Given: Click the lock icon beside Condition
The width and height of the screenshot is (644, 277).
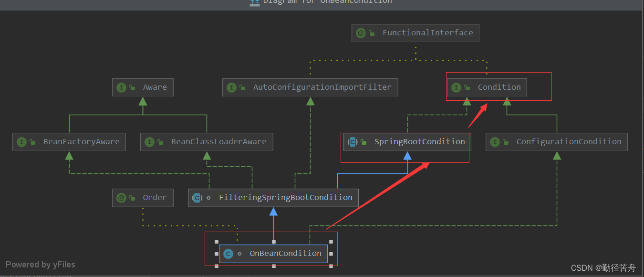Looking at the screenshot, I should 467,88.
